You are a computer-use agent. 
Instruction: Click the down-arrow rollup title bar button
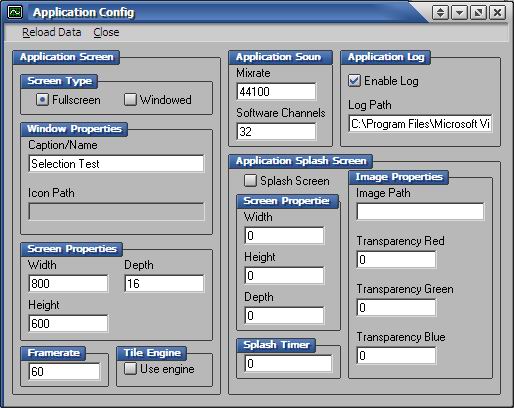459,13
